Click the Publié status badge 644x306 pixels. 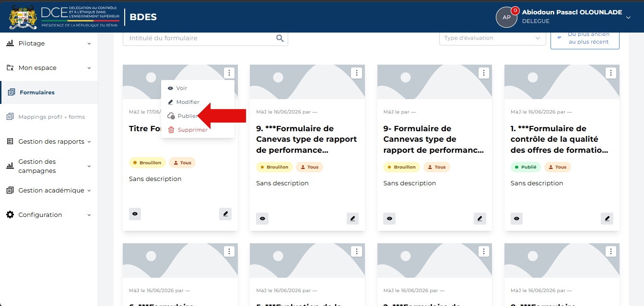[x=526, y=167]
